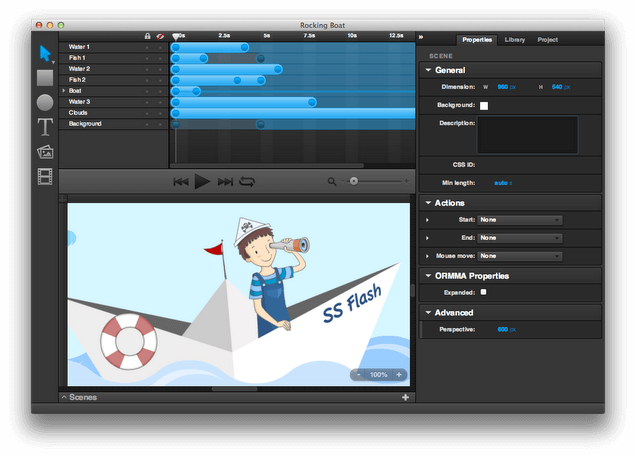Toggle visibility of Water 1 layer
The image size is (636, 457).
[x=160, y=47]
